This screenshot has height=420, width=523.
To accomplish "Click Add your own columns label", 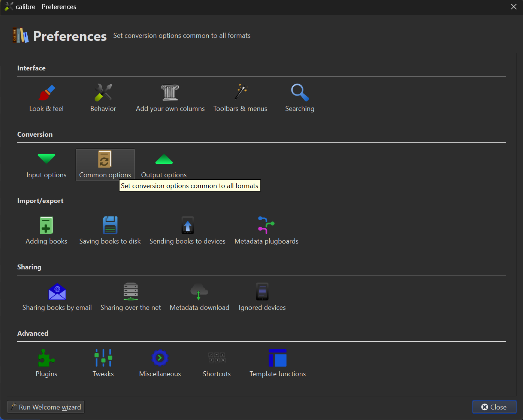I will click(170, 109).
